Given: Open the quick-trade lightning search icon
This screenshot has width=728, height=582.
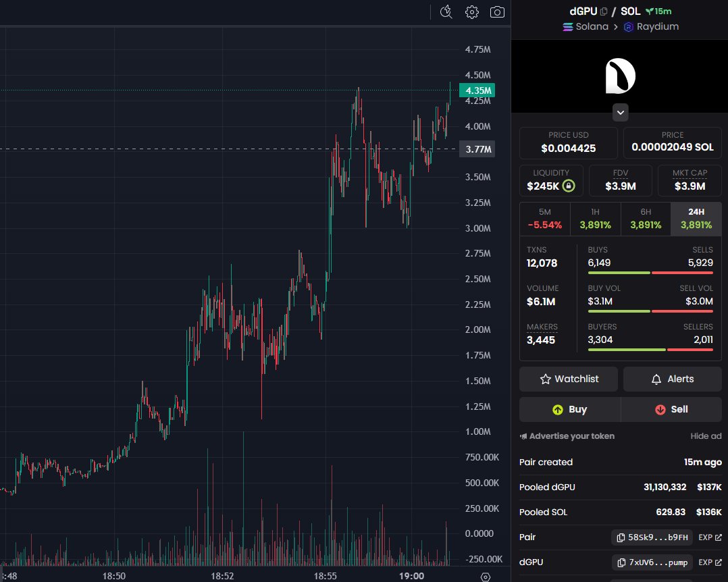Looking at the screenshot, I should tap(446, 12).
